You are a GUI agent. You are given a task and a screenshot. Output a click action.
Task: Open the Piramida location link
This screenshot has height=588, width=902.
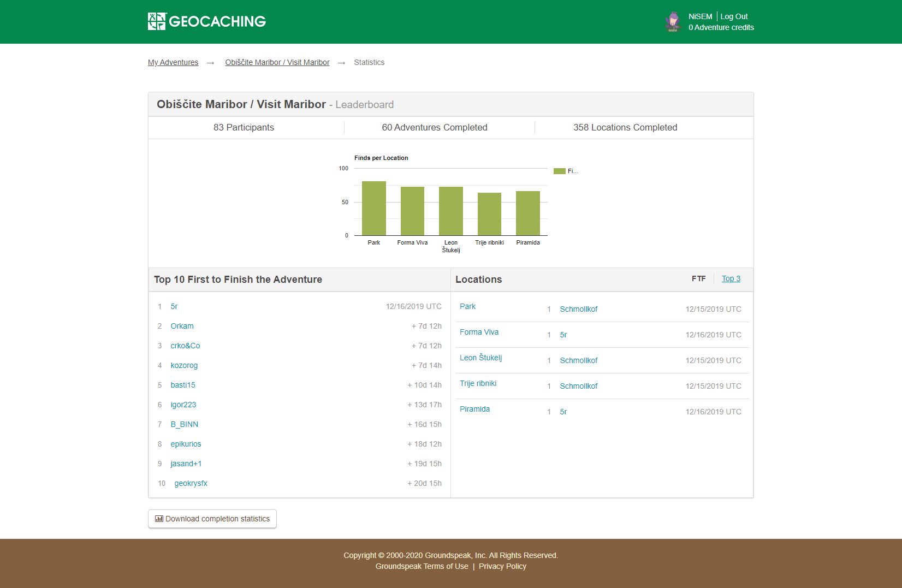[474, 409]
